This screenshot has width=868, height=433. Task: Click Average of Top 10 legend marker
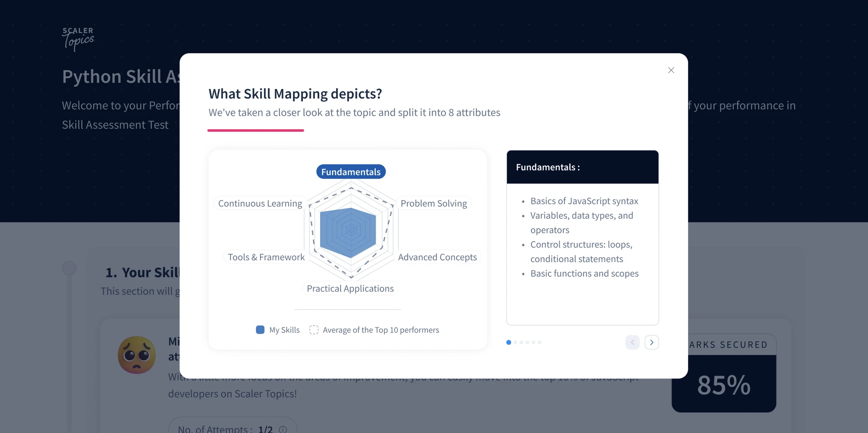tap(314, 330)
